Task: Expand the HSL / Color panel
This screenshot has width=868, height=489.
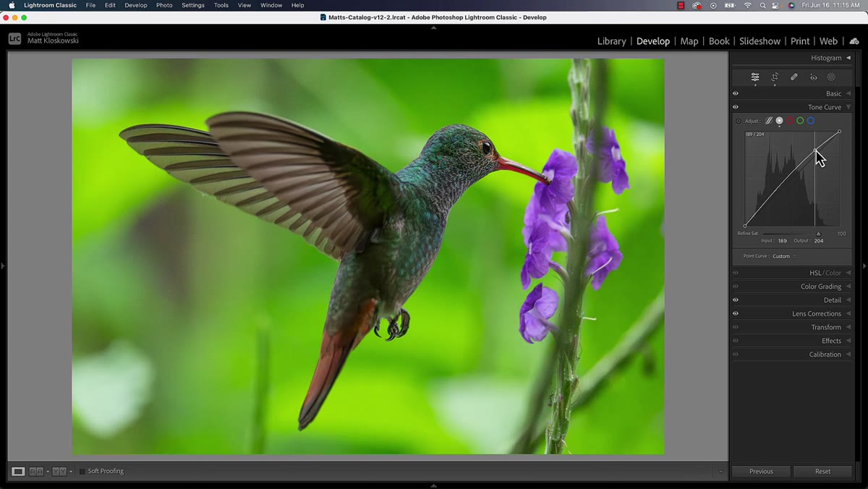Action: 848,273
